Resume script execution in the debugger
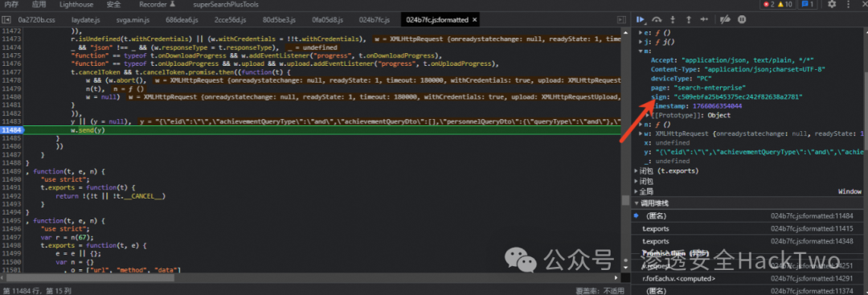The image size is (868, 295). (x=641, y=19)
